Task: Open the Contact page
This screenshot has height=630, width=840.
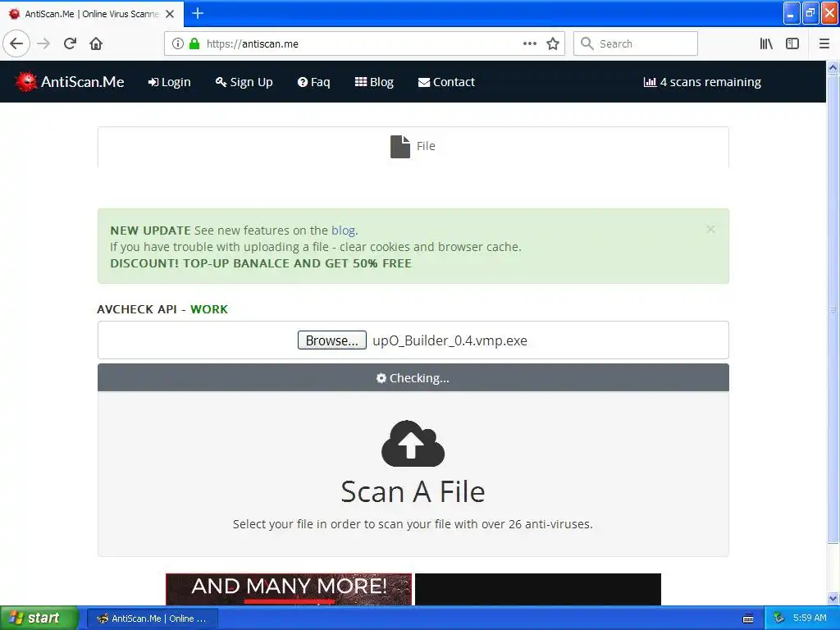Action: click(446, 82)
